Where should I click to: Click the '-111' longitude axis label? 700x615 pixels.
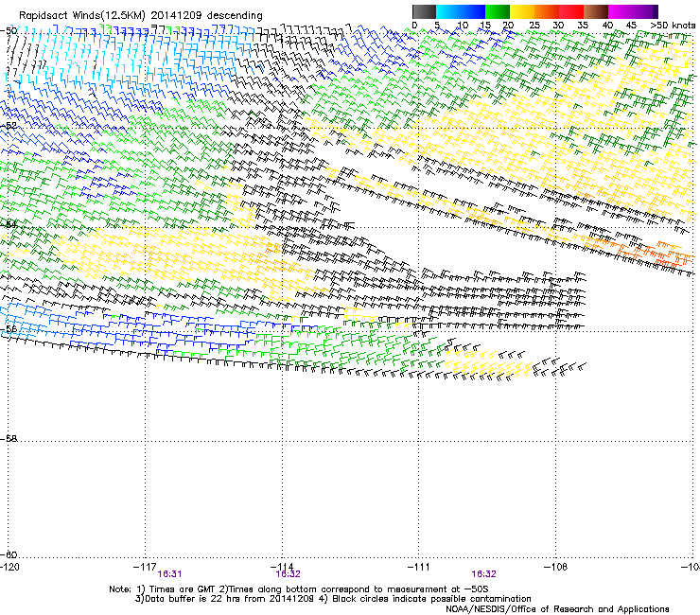419,567
